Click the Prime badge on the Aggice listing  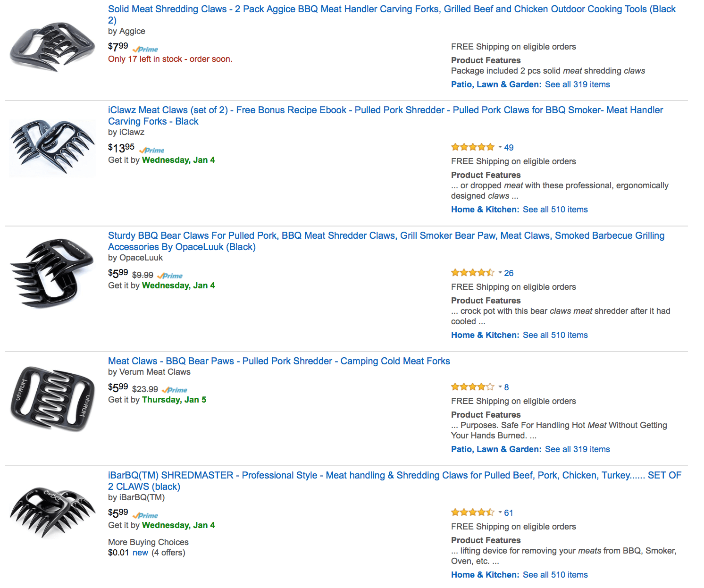click(x=145, y=49)
